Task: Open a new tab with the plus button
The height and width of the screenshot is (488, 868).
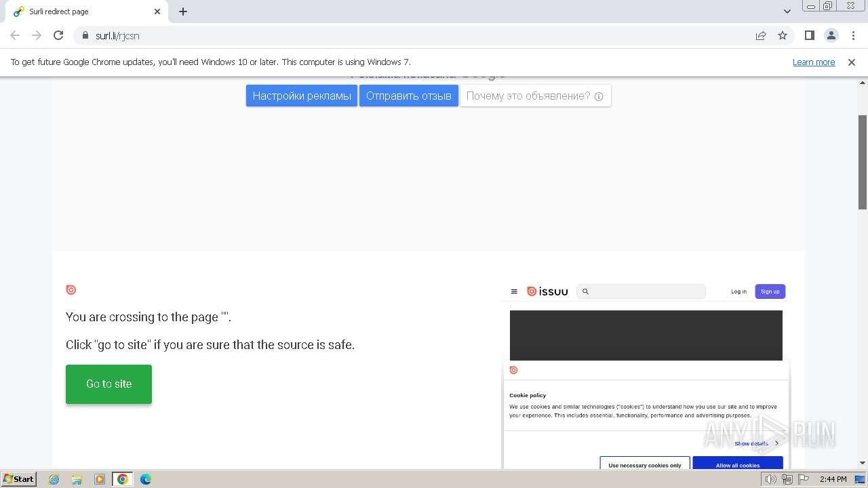Action: coord(183,12)
